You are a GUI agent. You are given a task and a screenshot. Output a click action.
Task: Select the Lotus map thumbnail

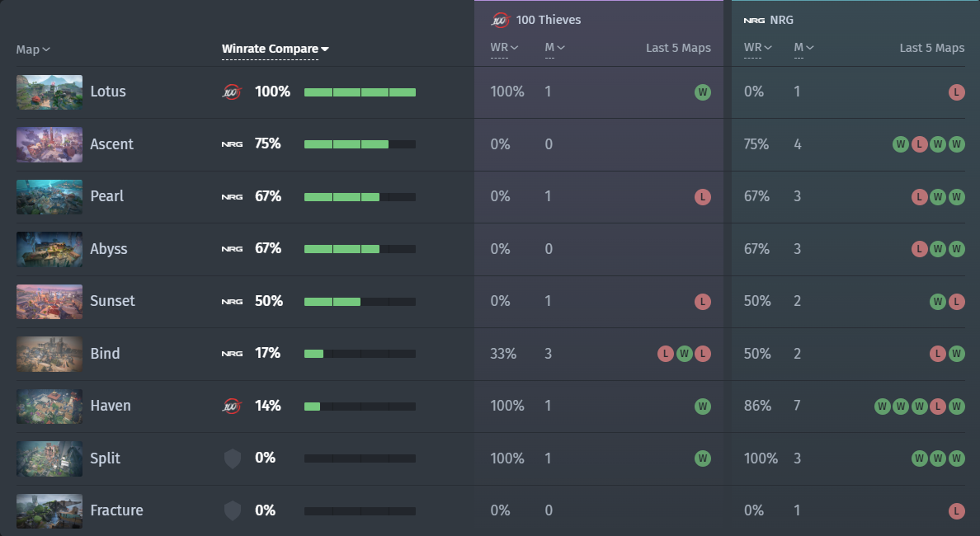click(x=49, y=92)
